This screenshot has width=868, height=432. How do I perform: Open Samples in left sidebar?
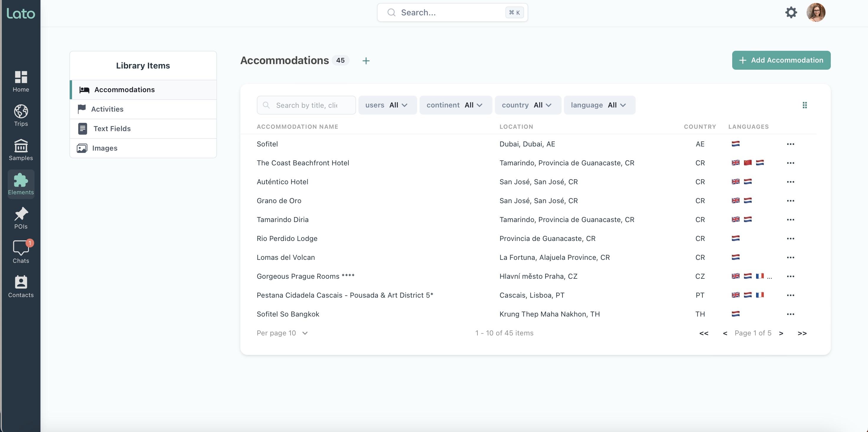pyautogui.click(x=21, y=150)
